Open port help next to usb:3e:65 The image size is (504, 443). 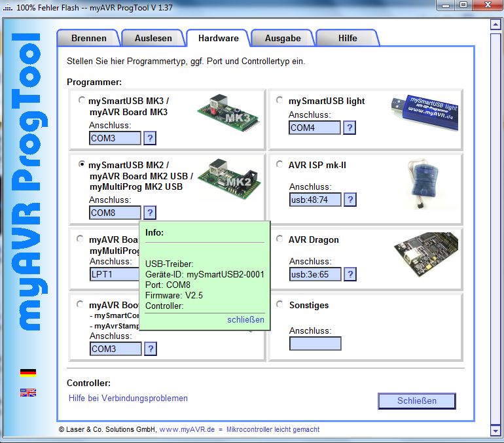(350, 274)
